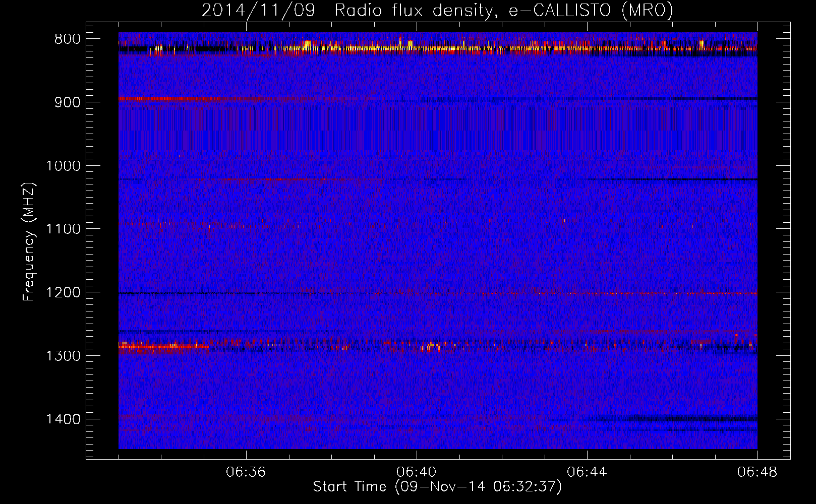Select the frequency label 1400
This screenshot has width=816, height=504.
[x=63, y=419]
